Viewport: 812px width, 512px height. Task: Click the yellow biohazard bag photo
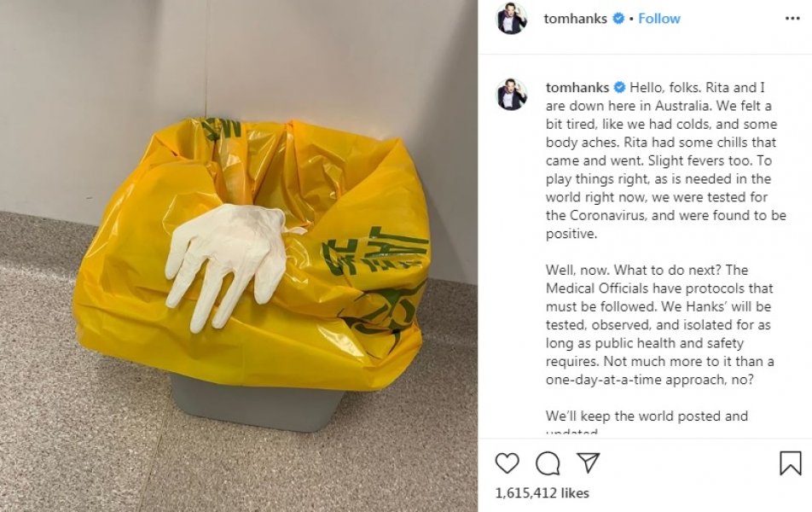254,254
